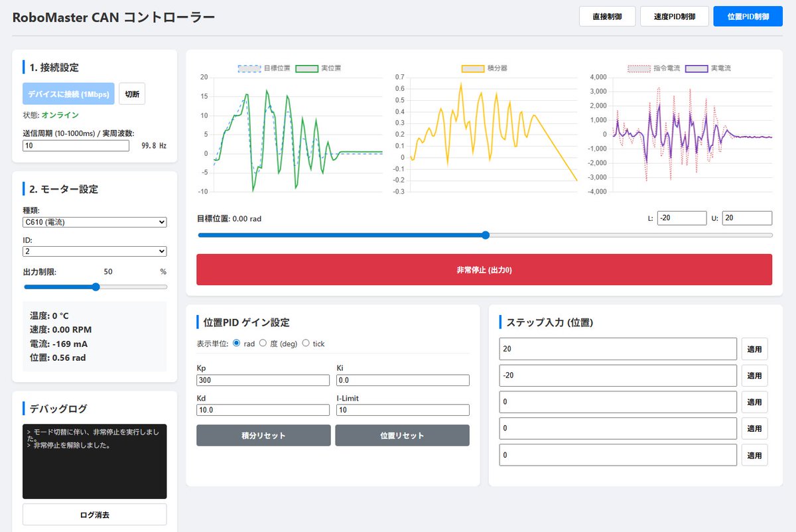796x532 pixels.
Task: Click the ログ消去 clear log button
Action: (x=94, y=514)
